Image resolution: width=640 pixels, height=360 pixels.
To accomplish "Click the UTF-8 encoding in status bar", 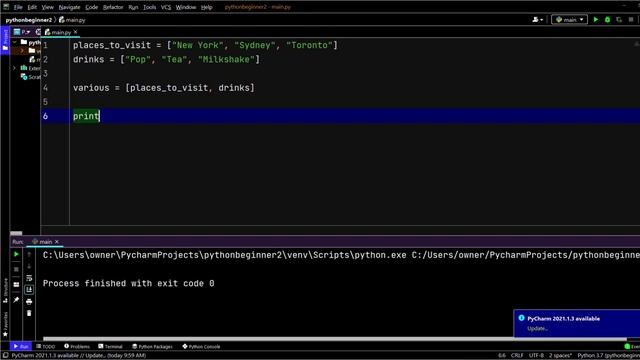I will coord(536,356).
